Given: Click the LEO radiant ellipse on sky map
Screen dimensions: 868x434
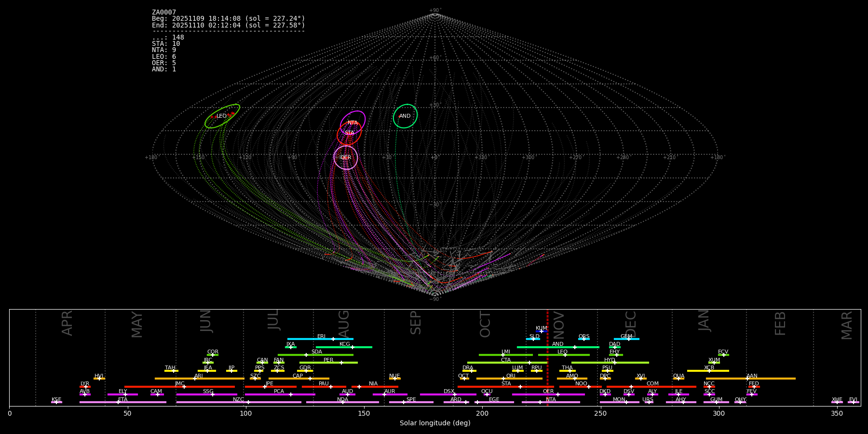Looking at the screenshot, I should pos(222,116).
